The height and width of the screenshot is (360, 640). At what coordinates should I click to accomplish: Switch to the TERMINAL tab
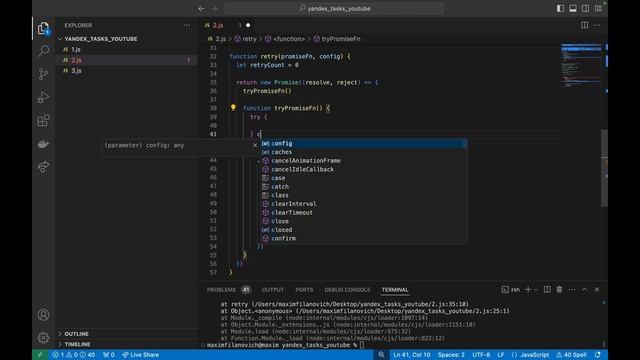point(395,290)
